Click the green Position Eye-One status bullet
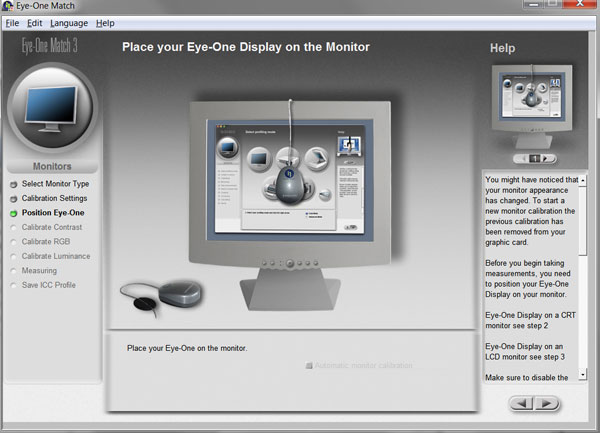 tap(14, 213)
